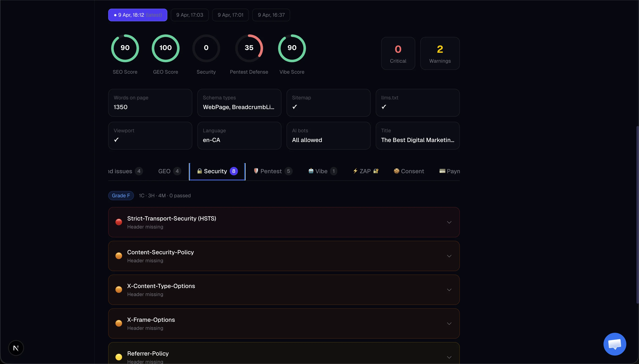Expand the Content-Security-Policy row chevron

(x=449, y=256)
